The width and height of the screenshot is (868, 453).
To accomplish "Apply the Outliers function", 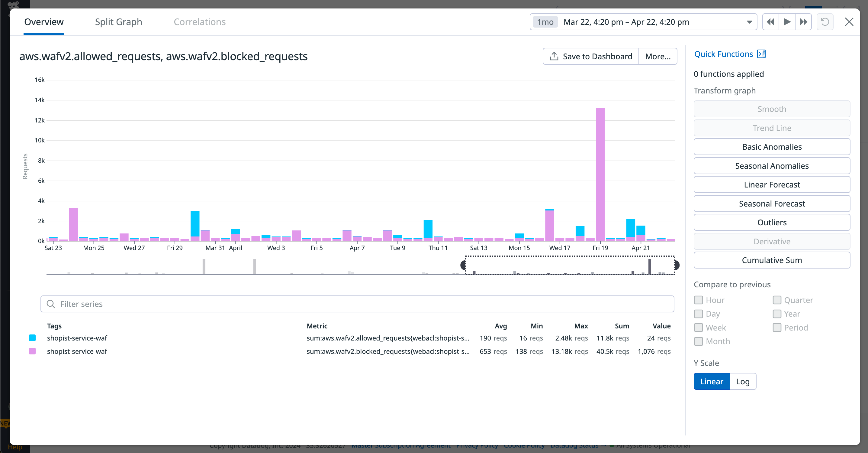I will [x=772, y=222].
